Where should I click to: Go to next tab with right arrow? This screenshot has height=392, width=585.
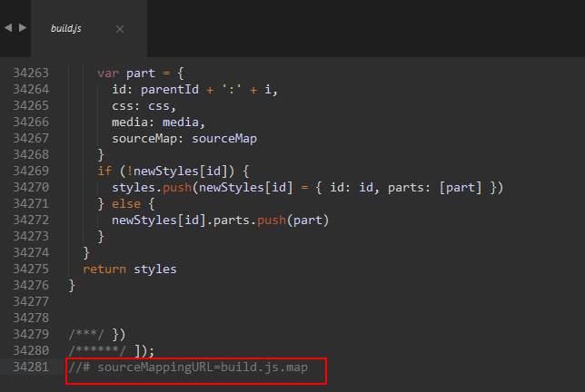23,27
